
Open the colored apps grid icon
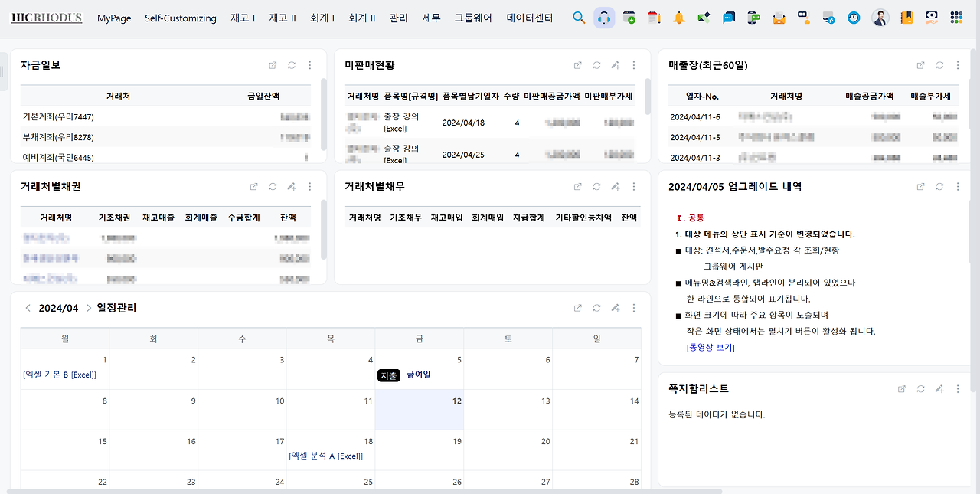pyautogui.click(x=956, y=18)
